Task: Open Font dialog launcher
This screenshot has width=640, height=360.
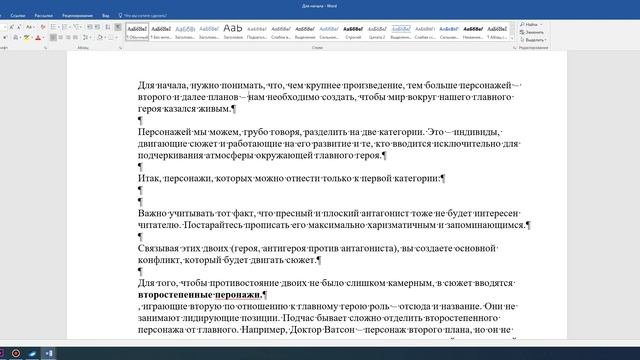Action: (x=46, y=48)
